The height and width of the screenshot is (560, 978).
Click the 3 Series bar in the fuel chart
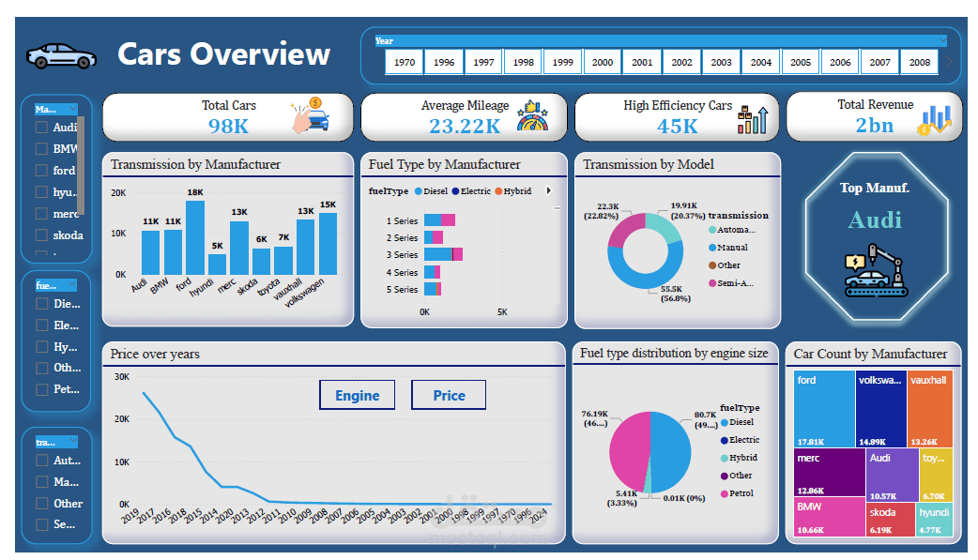tap(443, 254)
